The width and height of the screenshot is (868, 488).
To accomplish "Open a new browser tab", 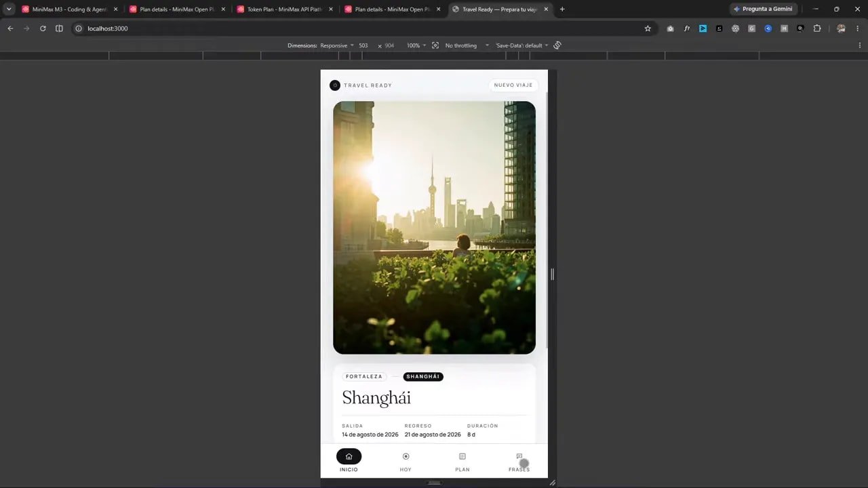I will [x=562, y=9].
